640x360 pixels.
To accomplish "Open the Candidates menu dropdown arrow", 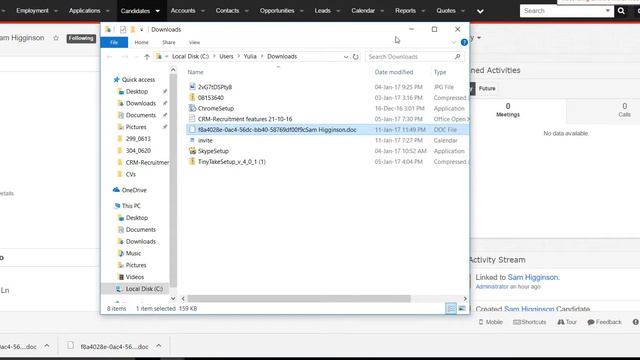I will [x=158, y=11].
